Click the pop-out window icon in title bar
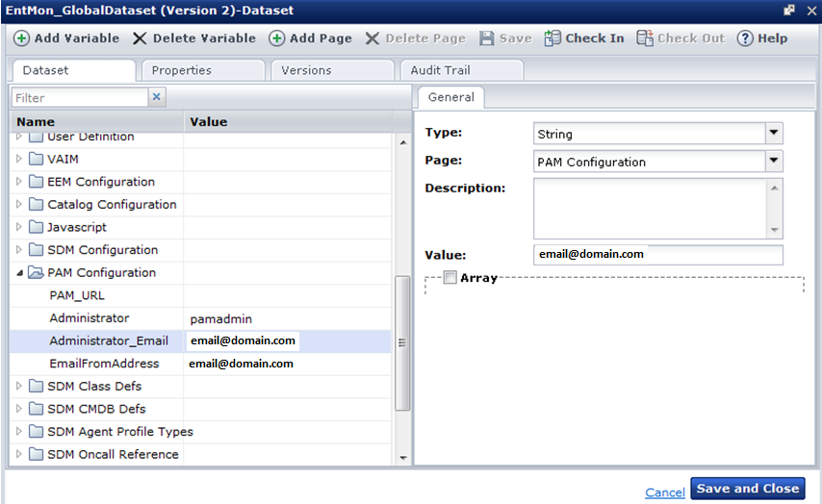This screenshot has height=504, width=822. click(789, 10)
